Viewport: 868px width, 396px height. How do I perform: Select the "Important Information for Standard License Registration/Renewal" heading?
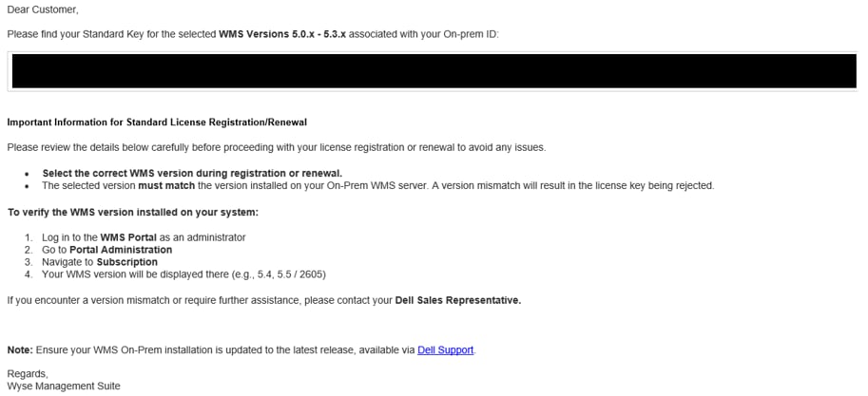tap(157, 123)
